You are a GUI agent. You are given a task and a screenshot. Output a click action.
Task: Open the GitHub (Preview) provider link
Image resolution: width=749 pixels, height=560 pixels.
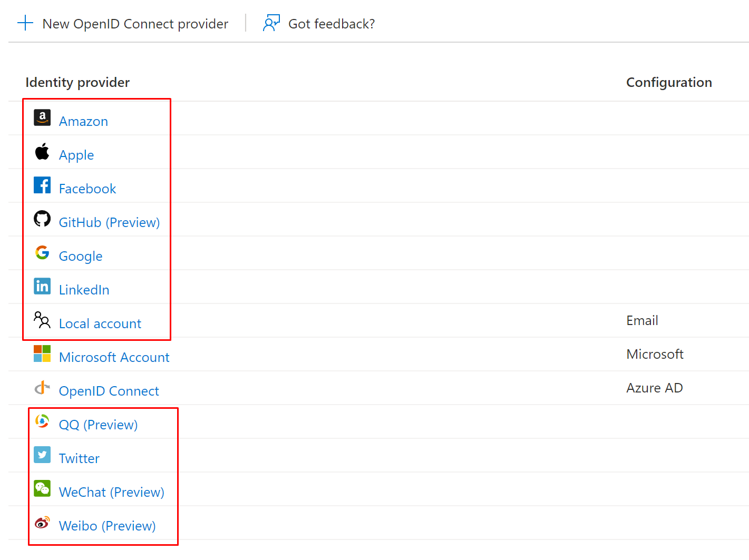pos(109,222)
